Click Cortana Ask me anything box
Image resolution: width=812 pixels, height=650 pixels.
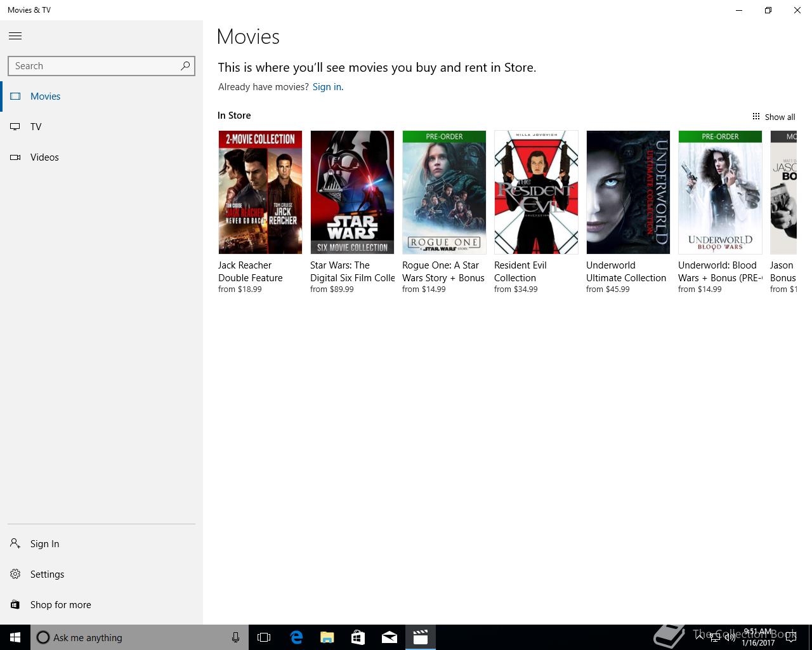[x=140, y=637]
